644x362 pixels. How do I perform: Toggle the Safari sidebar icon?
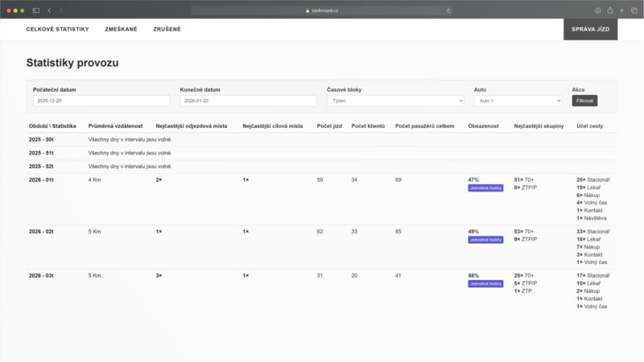point(35,10)
